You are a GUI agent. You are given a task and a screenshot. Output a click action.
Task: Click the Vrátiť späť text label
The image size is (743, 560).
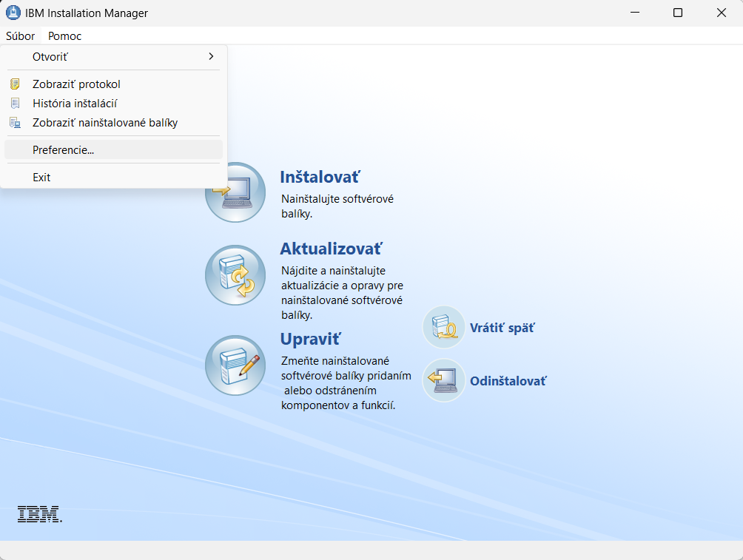coord(502,328)
